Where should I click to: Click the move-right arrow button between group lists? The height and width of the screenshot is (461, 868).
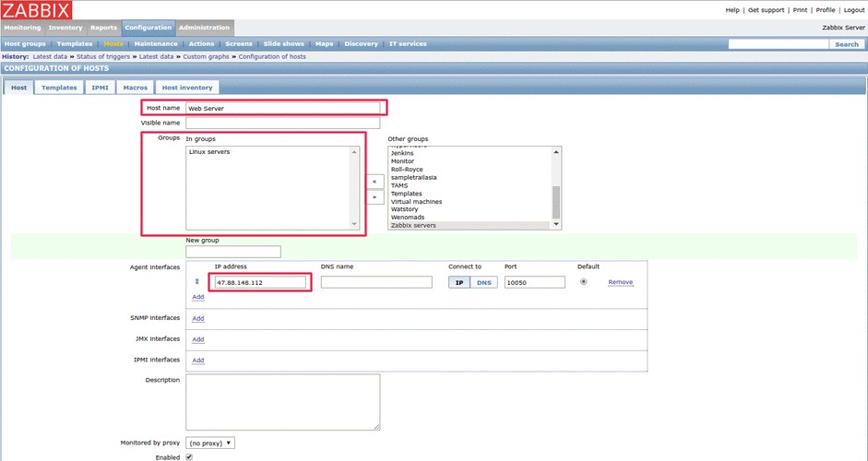[375, 197]
